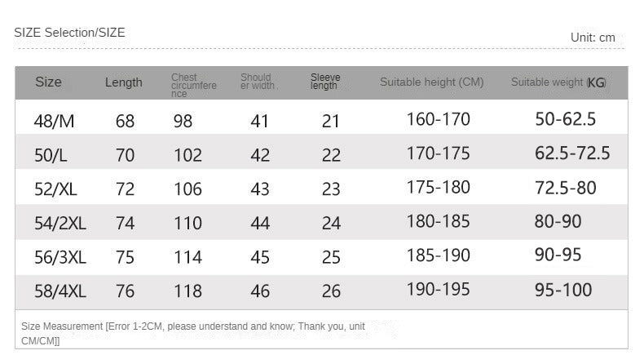Viewport: 644px width, 364px height.
Task: Click the Suitable height (CM) header
Action: 431,82
